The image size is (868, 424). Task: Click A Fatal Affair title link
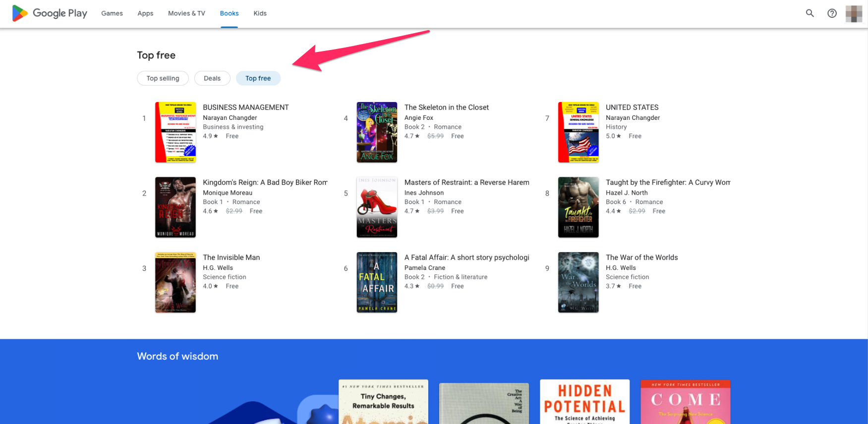click(467, 258)
